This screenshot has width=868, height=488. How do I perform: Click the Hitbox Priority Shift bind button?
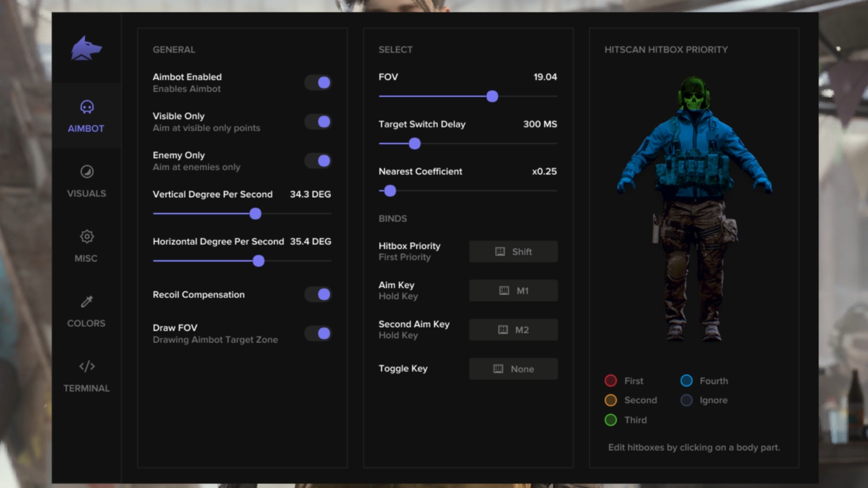click(513, 252)
